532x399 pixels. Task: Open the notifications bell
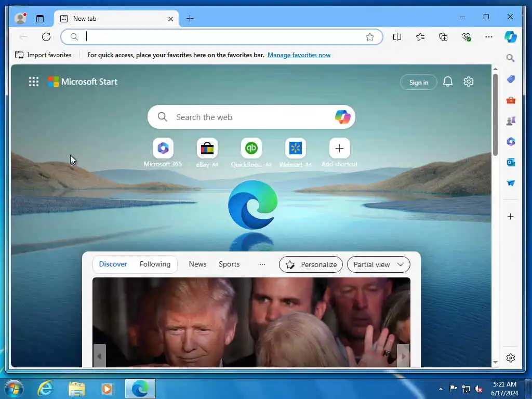tap(447, 82)
